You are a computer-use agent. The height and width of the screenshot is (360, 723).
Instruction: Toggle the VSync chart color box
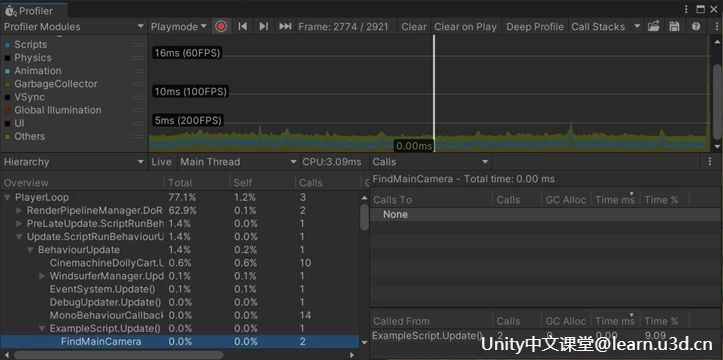tap(7, 98)
